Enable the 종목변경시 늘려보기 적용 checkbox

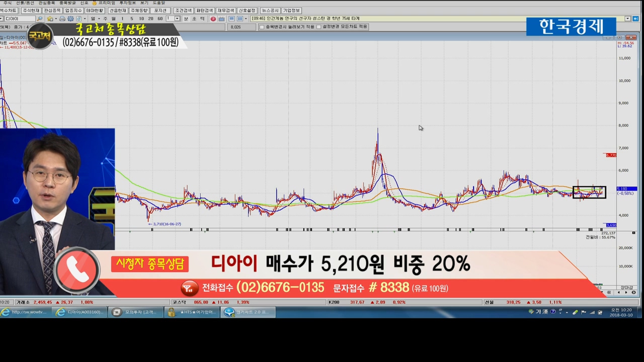262,27
